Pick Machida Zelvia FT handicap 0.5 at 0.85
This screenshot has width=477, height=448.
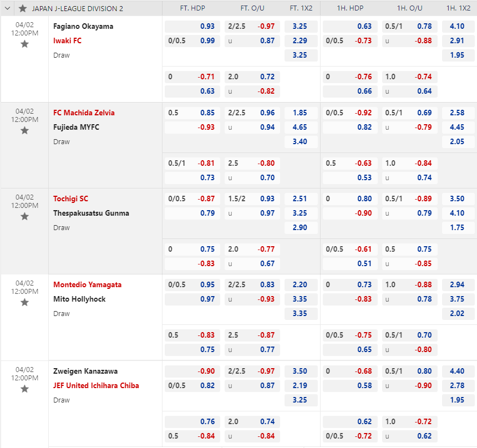pos(192,113)
